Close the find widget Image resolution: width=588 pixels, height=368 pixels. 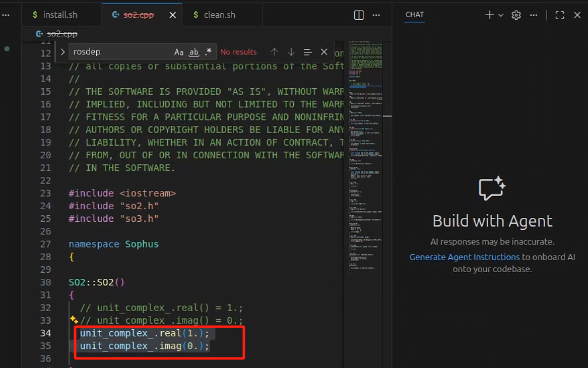point(324,52)
